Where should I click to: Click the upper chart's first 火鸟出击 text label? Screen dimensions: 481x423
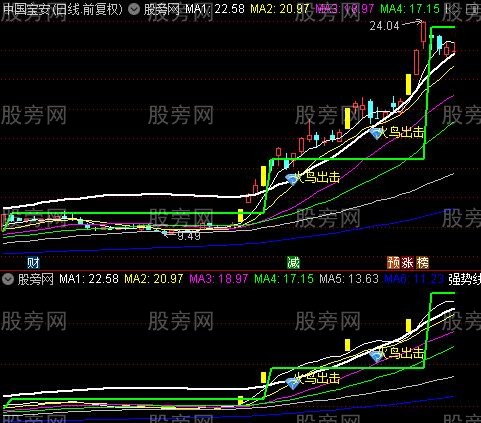[x=318, y=177]
